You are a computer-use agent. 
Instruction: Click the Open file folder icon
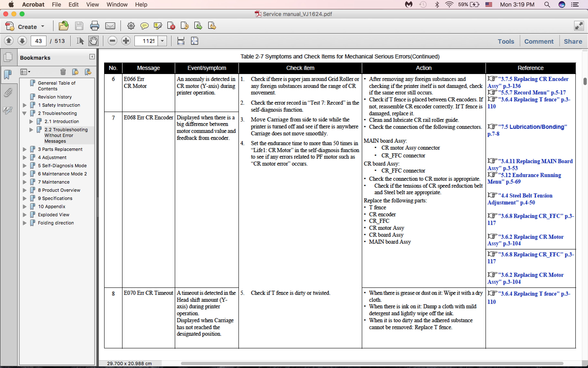pos(64,26)
